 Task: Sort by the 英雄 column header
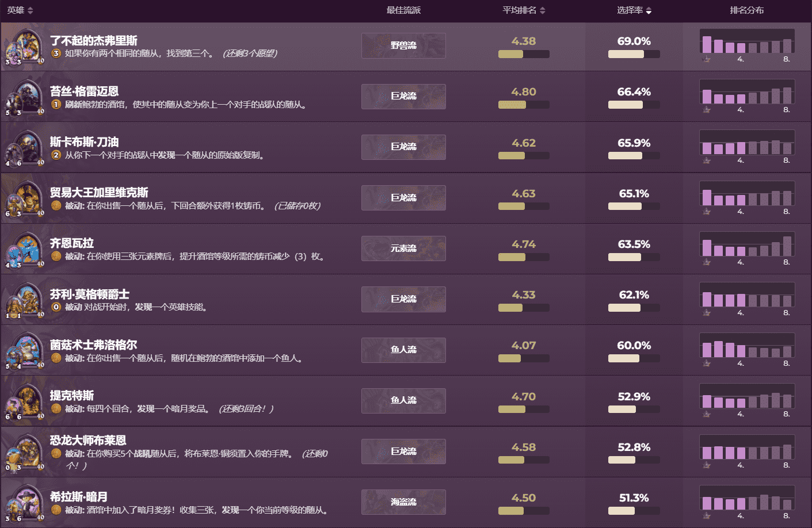click(20, 10)
